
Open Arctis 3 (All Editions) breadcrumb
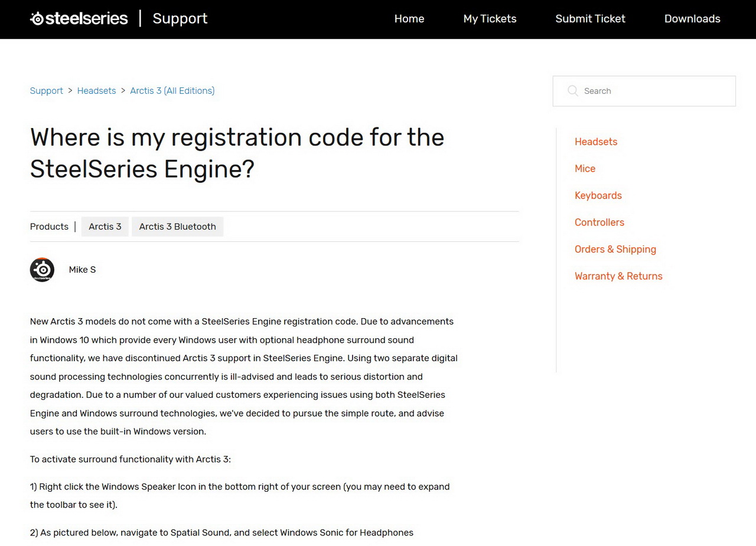[x=172, y=91]
